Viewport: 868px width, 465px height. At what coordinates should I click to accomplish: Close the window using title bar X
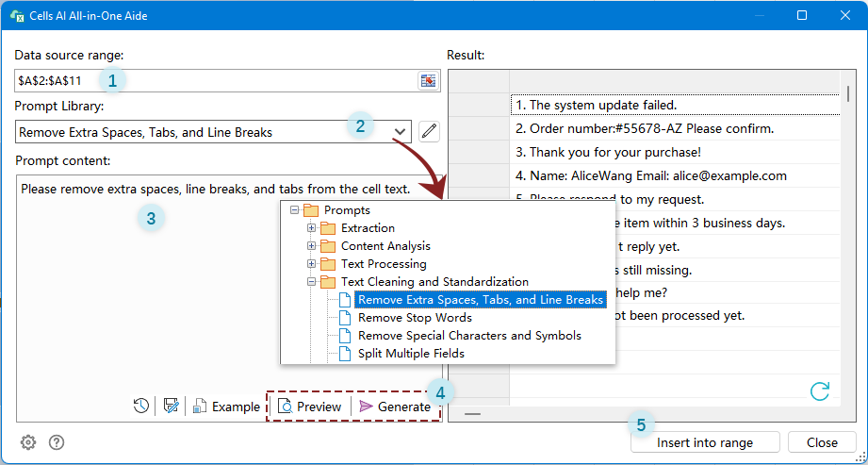(x=844, y=15)
